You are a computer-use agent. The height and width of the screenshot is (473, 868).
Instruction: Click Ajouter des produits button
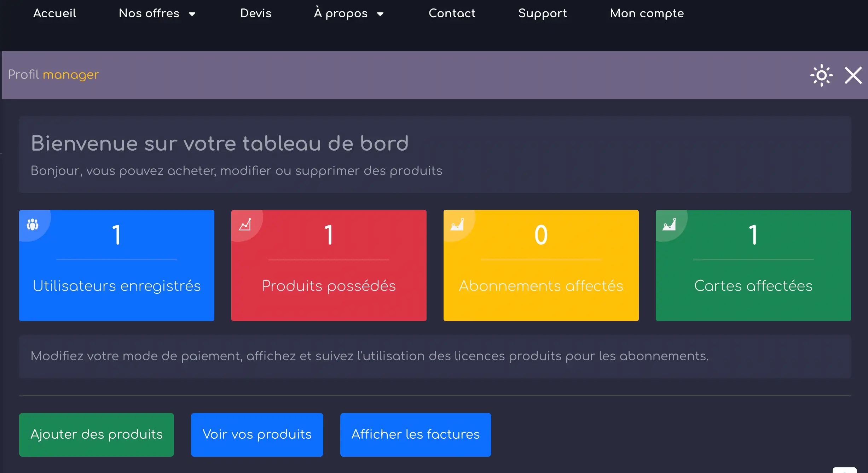(97, 434)
